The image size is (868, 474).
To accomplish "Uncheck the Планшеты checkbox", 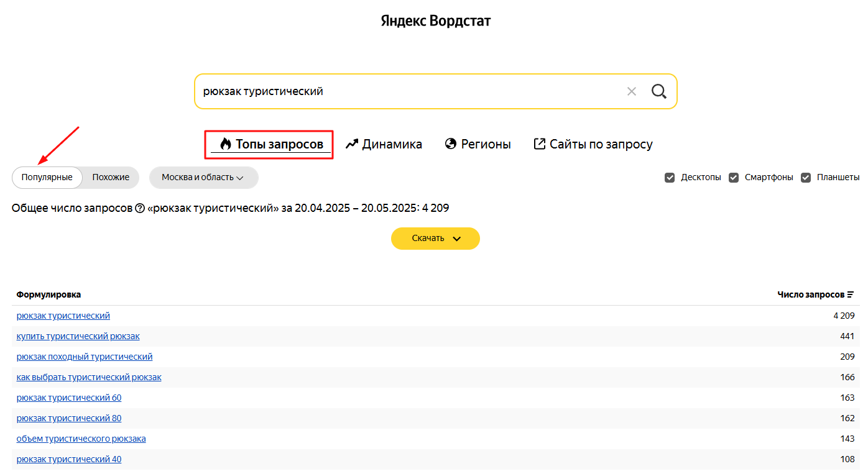I will [806, 178].
